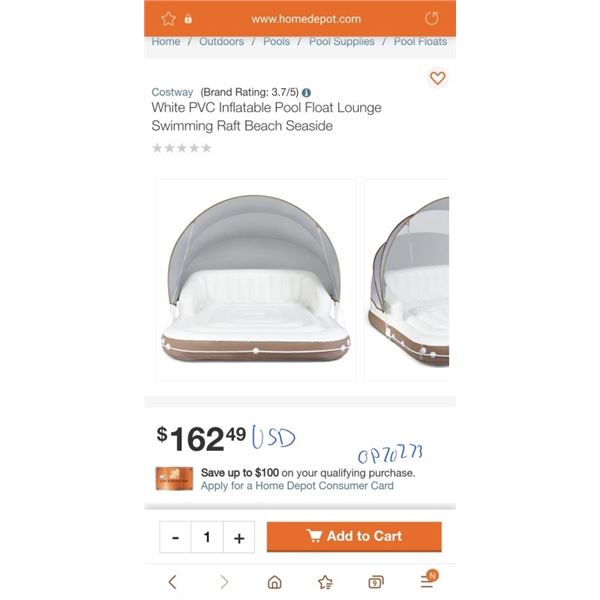Open brand rating info icon

pos(306,93)
